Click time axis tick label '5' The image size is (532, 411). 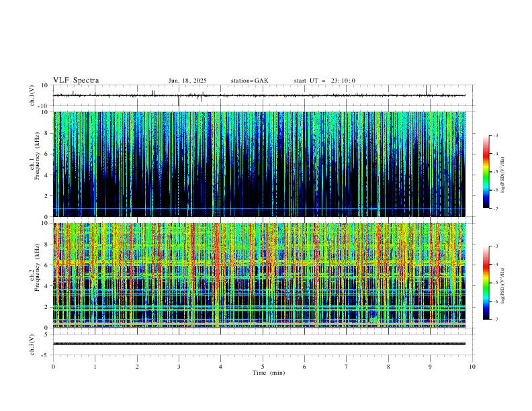[263, 367]
